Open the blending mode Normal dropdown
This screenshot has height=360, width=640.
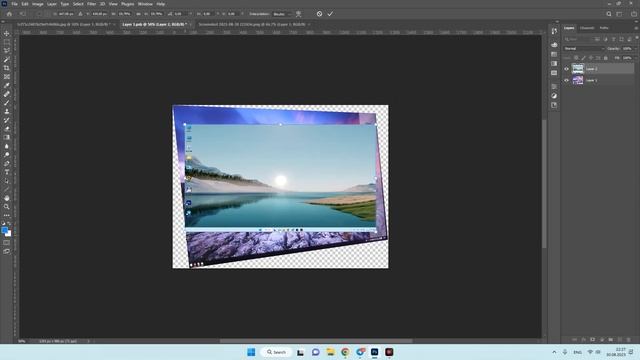coord(583,49)
